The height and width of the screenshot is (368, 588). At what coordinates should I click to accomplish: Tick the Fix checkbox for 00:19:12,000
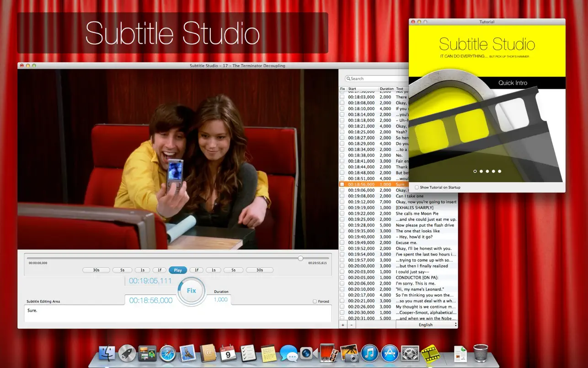[x=342, y=202]
